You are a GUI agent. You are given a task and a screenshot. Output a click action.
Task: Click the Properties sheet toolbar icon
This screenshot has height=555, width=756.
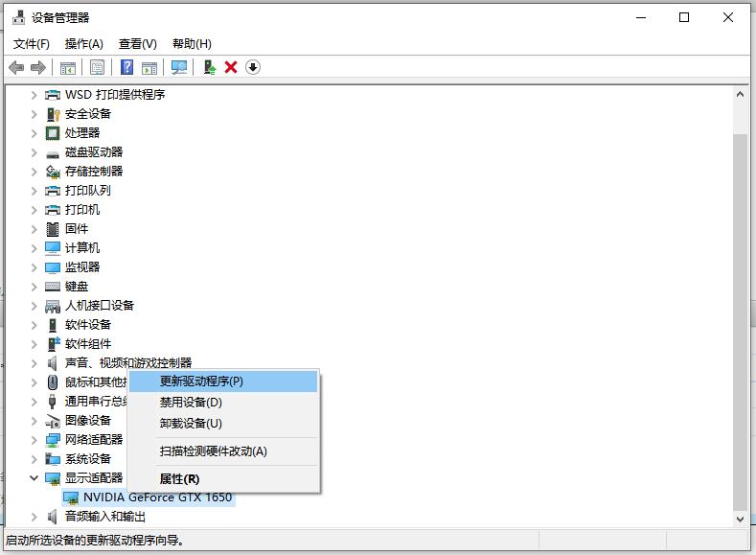point(97,67)
